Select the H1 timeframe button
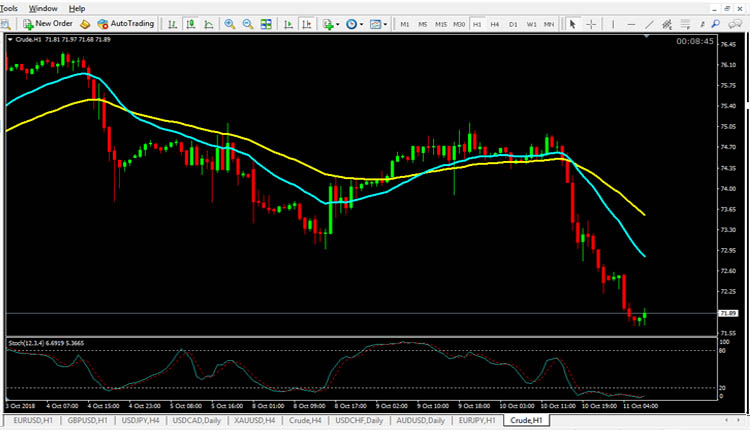 [477, 24]
